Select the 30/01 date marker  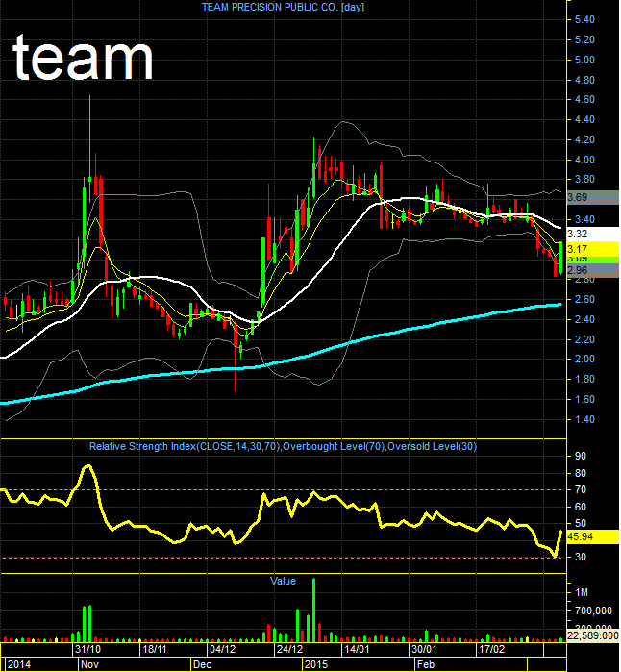tap(424, 649)
